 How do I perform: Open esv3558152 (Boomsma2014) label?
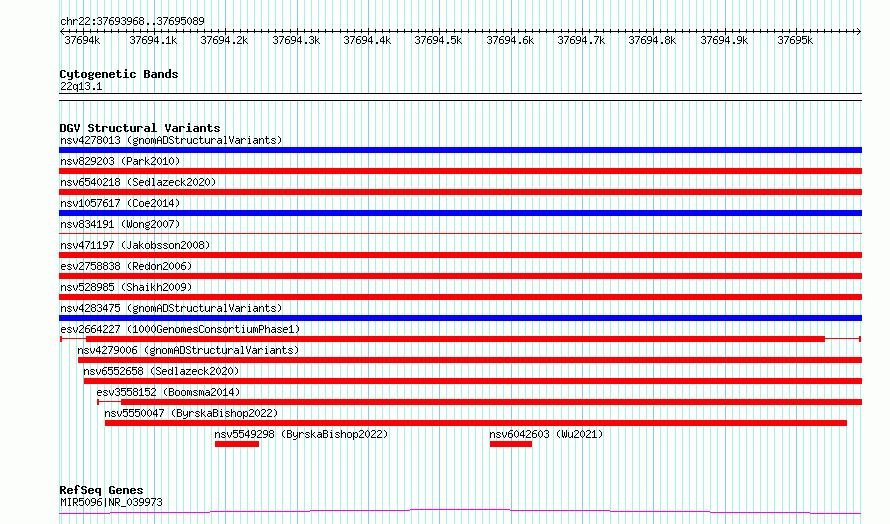(x=168, y=392)
